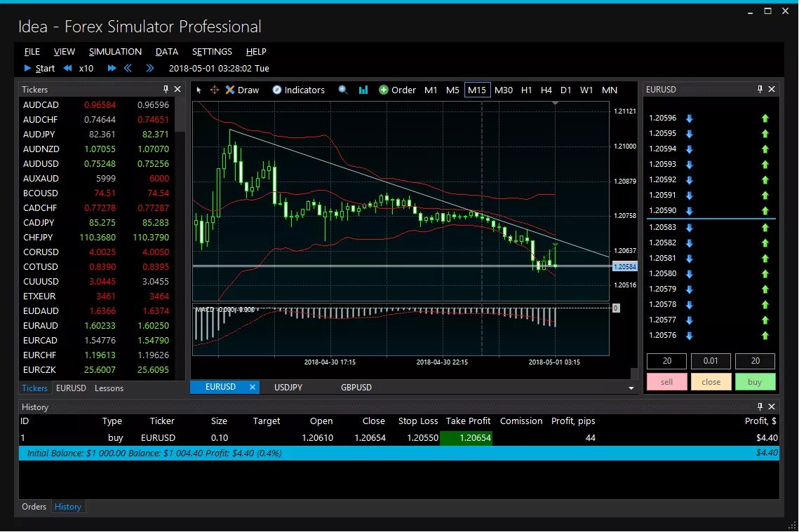
Task: Pin the EURUSD order book panel
Action: [760, 89]
